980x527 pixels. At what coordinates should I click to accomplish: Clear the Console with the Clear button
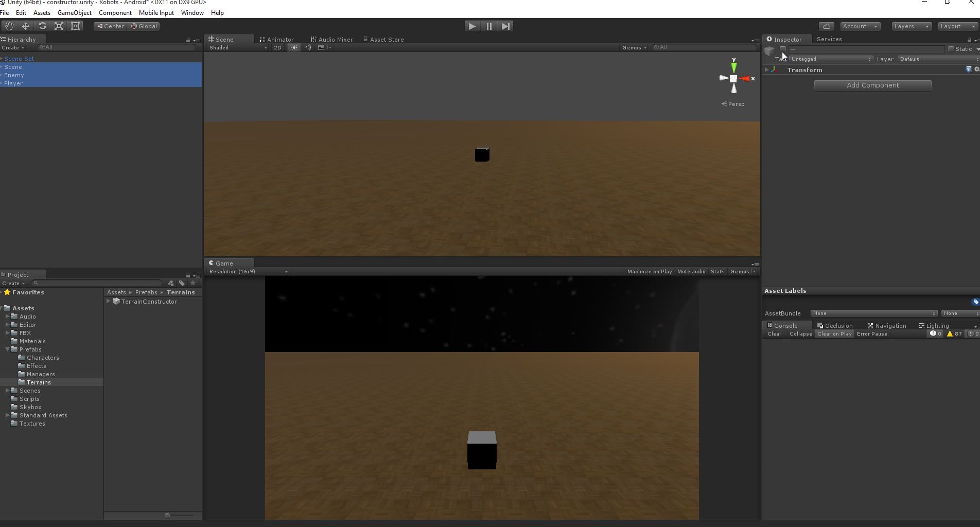(x=774, y=333)
